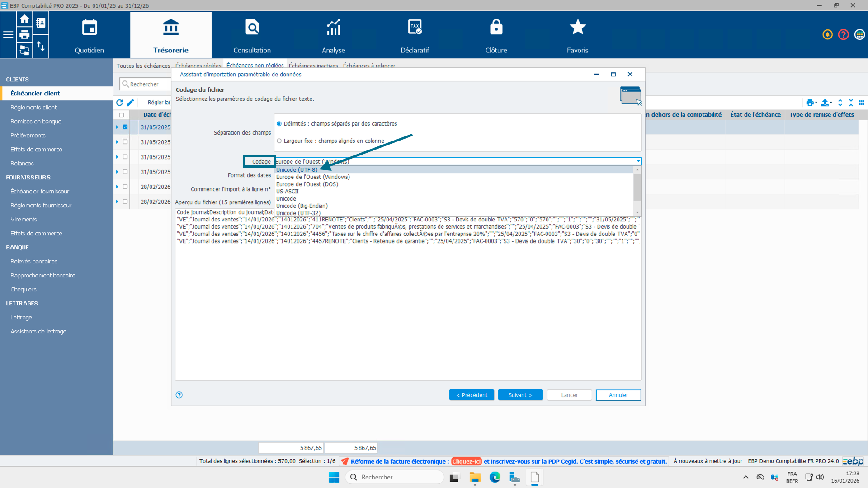The width and height of the screenshot is (868, 488).
Task: Uncheck the first 31/05/2025 row checkbox
Action: pos(125,127)
